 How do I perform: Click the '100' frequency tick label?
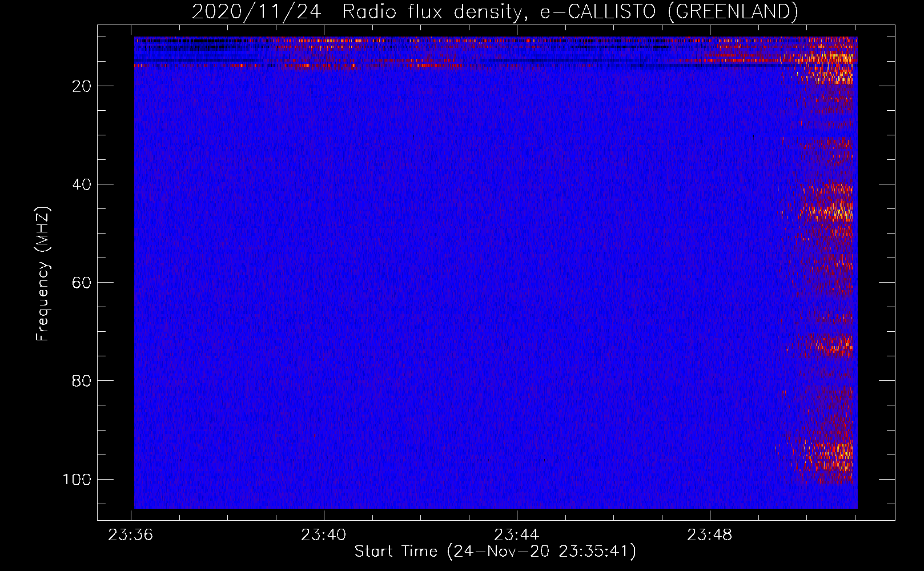[77, 479]
